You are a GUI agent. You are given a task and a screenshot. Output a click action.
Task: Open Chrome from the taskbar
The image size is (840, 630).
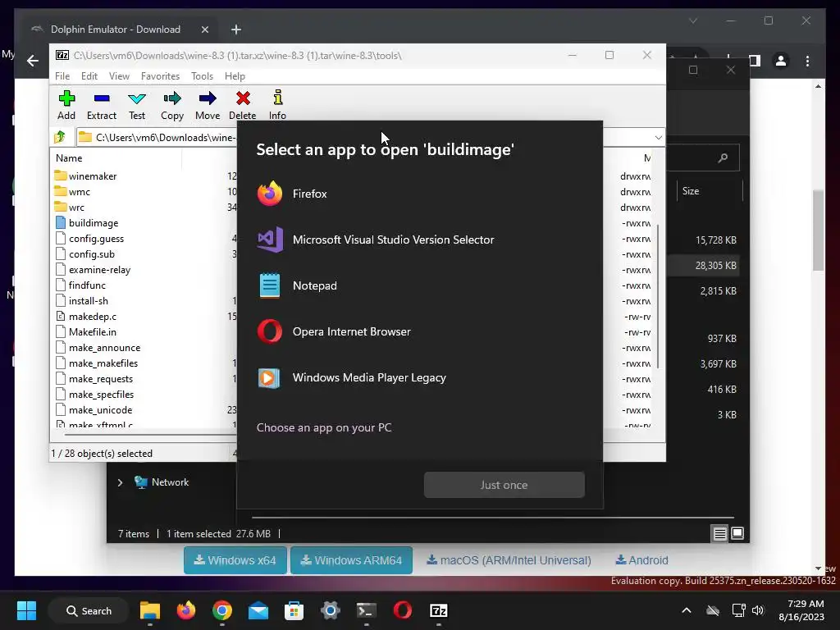pos(222,610)
